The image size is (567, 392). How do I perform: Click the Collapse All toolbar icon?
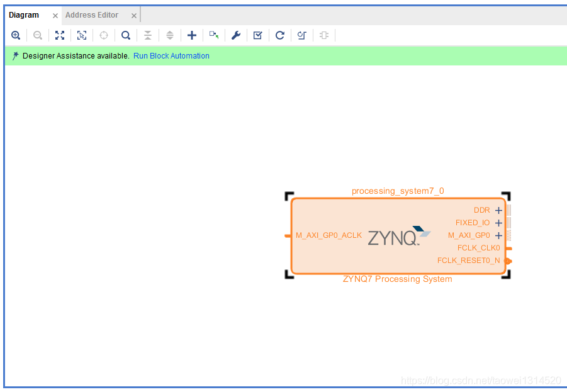point(148,35)
